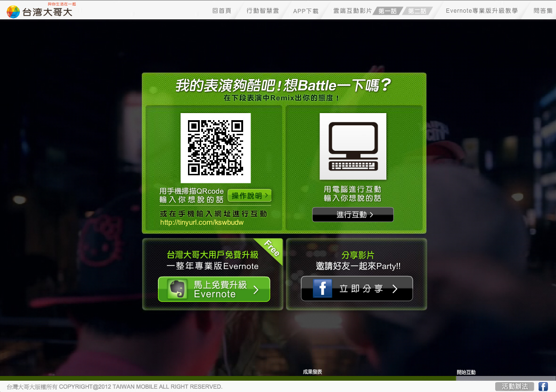Open the tinyurl.com/kswbudw link

pyautogui.click(x=202, y=222)
